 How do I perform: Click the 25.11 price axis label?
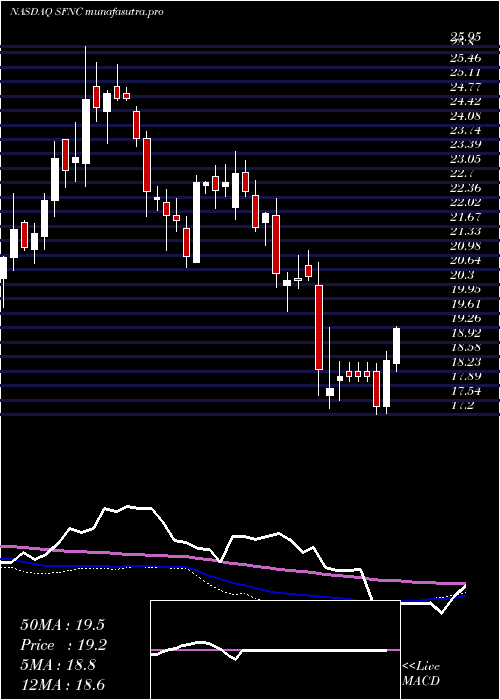(x=466, y=72)
